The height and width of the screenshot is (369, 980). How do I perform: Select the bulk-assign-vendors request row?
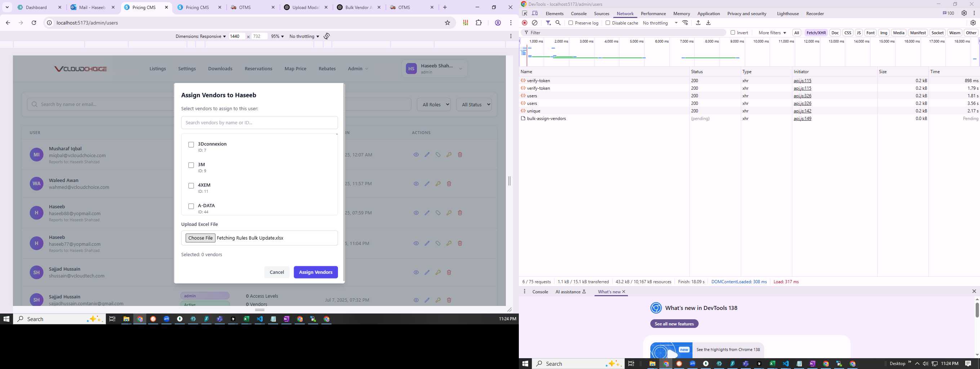coord(749,119)
